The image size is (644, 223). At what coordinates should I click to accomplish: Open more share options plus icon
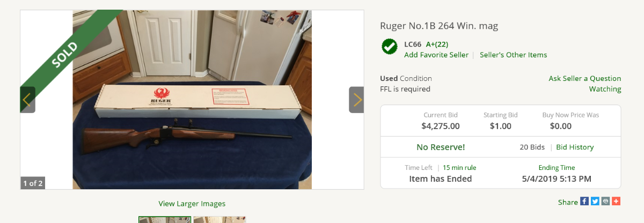[x=616, y=202]
